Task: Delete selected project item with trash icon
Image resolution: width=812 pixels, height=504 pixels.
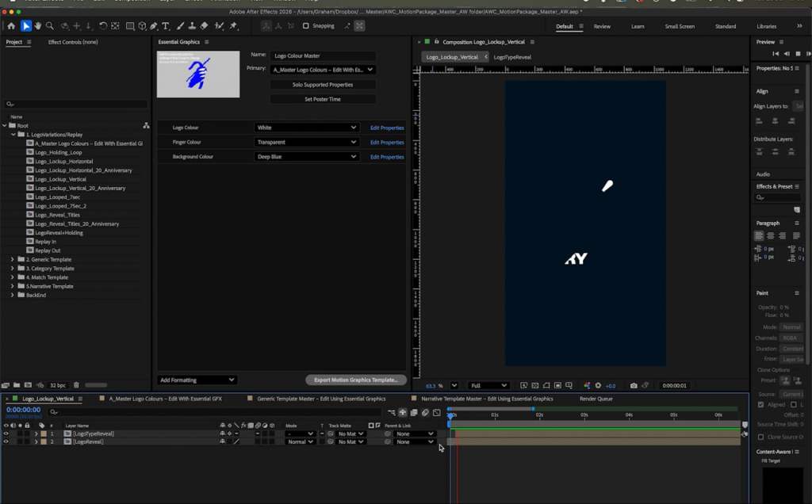Action: tap(76, 385)
